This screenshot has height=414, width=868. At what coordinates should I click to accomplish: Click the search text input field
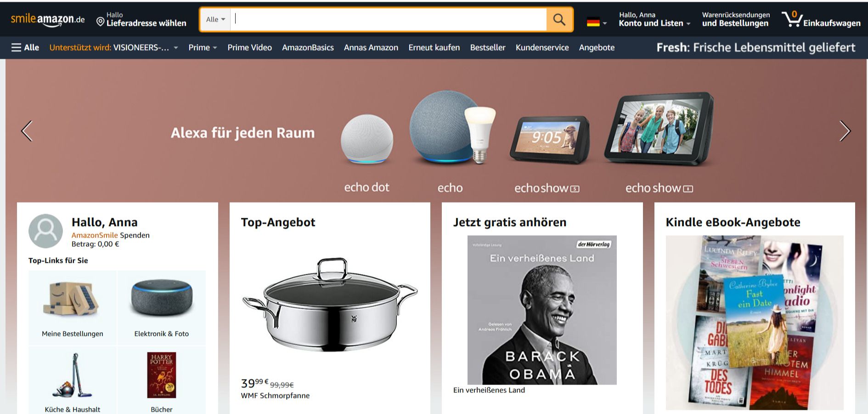click(x=389, y=19)
